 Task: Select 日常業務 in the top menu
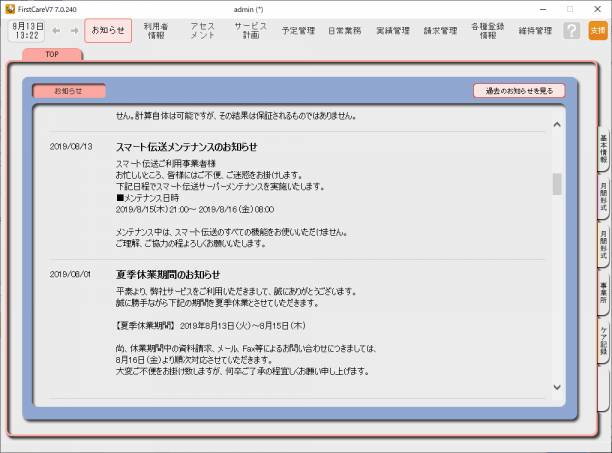click(345, 31)
